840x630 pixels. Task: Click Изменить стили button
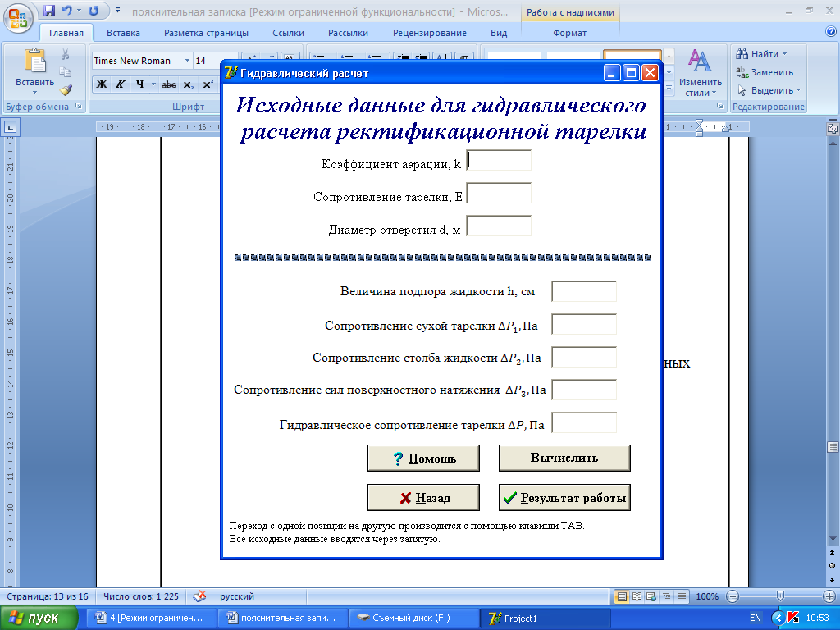point(701,73)
